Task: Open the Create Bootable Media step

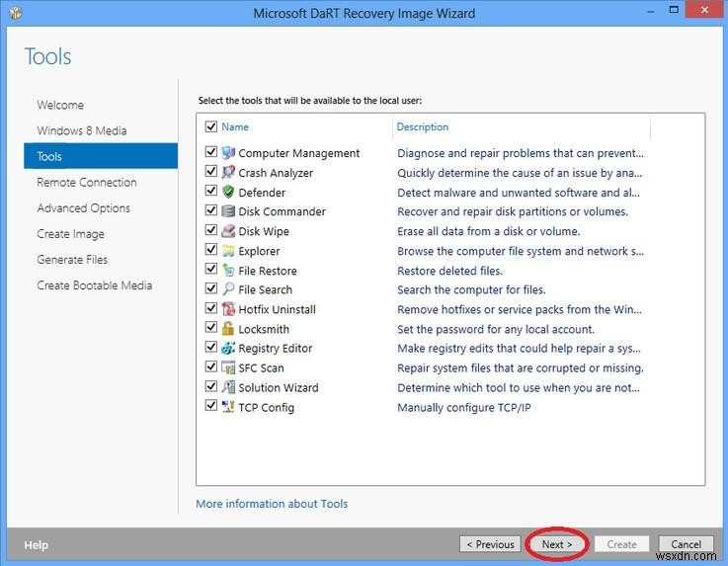Action: (x=95, y=285)
